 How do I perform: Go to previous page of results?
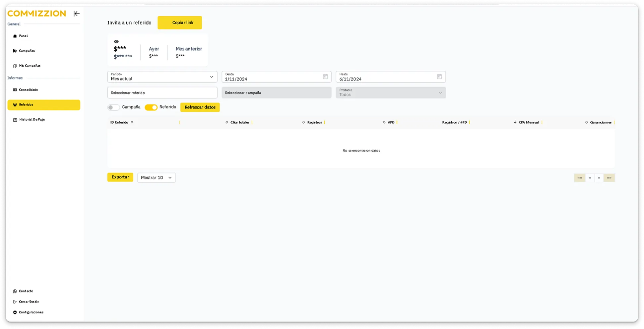[590, 178]
